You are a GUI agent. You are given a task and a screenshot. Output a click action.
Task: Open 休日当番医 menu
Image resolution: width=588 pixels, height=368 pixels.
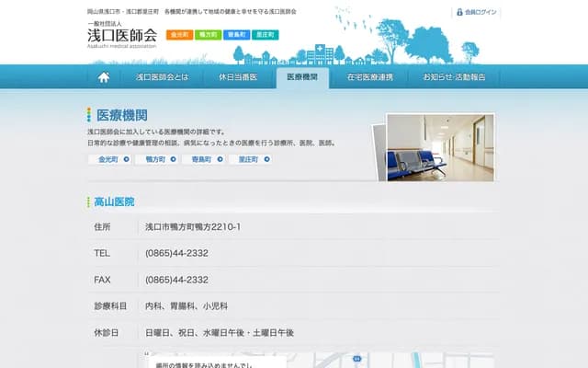pyautogui.click(x=238, y=77)
